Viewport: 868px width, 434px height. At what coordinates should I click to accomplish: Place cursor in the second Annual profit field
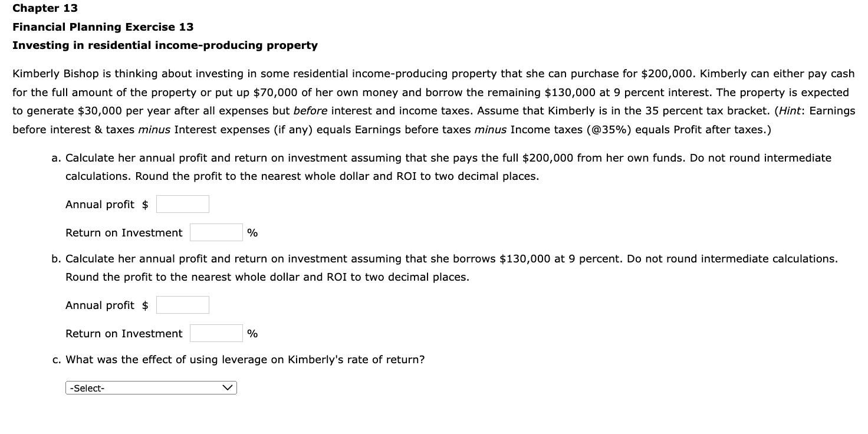click(x=182, y=304)
